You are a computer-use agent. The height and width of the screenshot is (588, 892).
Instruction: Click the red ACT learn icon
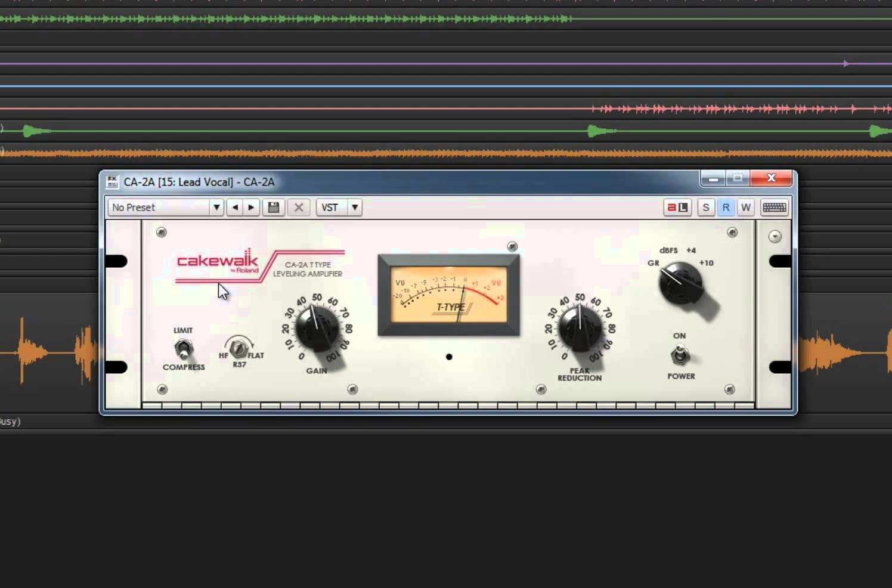coord(677,208)
